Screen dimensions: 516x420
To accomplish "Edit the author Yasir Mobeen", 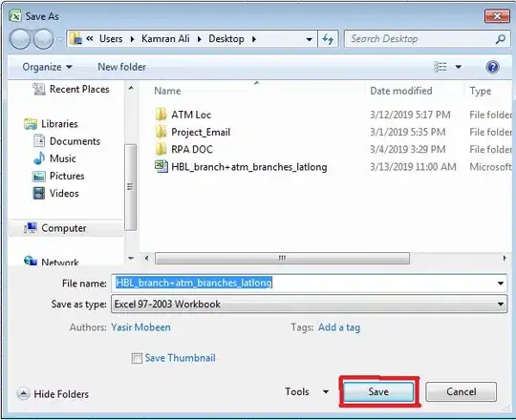I will [140, 327].
